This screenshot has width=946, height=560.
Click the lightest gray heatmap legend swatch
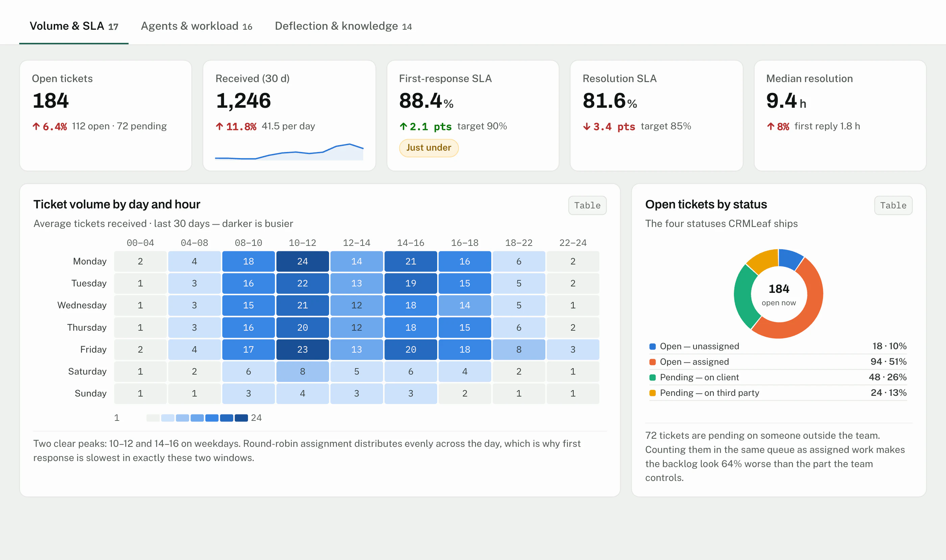pyautogui.click(x=153, y=418)
